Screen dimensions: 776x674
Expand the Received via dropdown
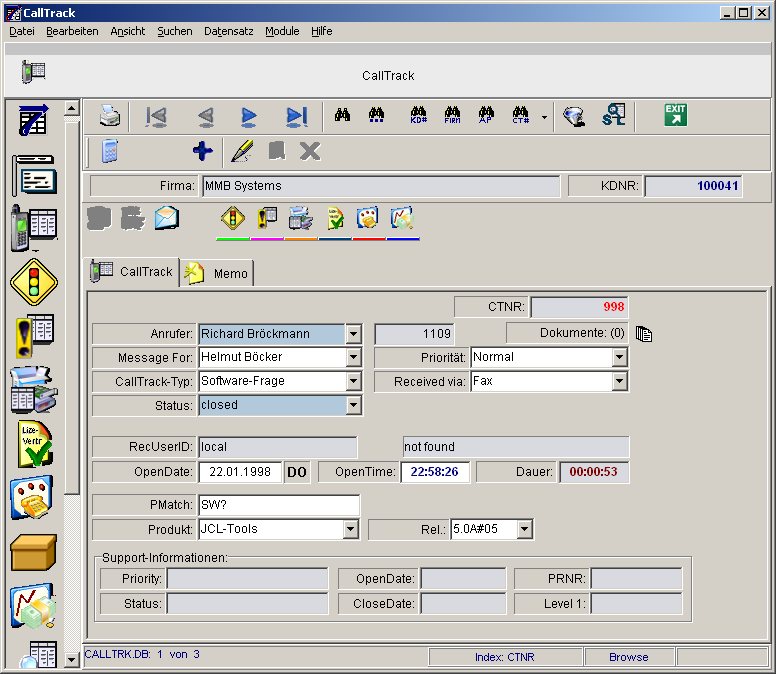[x=619, y=381]
